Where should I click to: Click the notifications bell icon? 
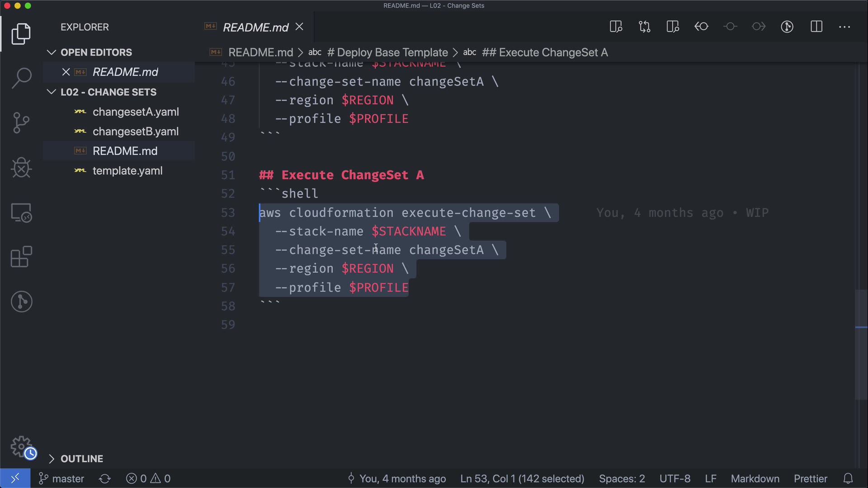[848, 479]
